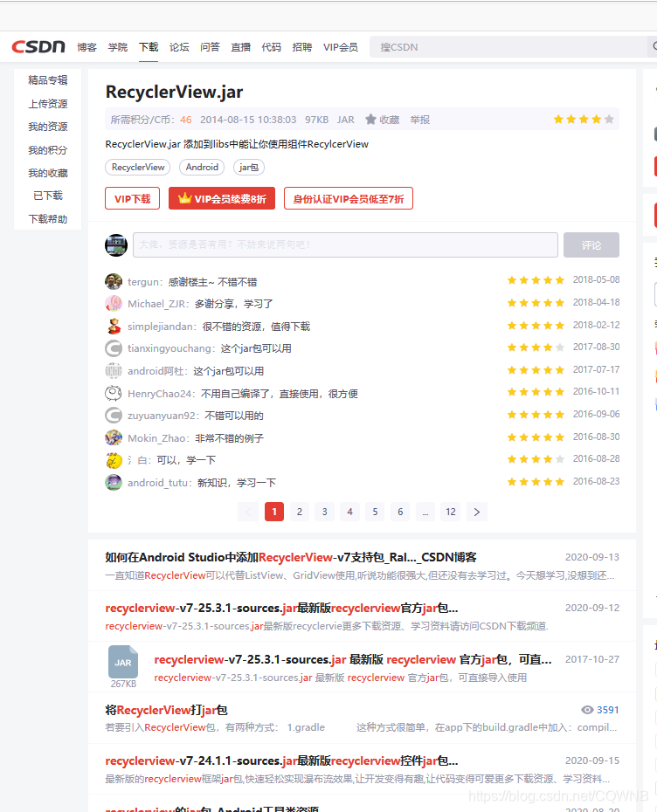Click 身份认证VIP会员低至7折 button
657x812 pixels.
click(x=349, y=198)
